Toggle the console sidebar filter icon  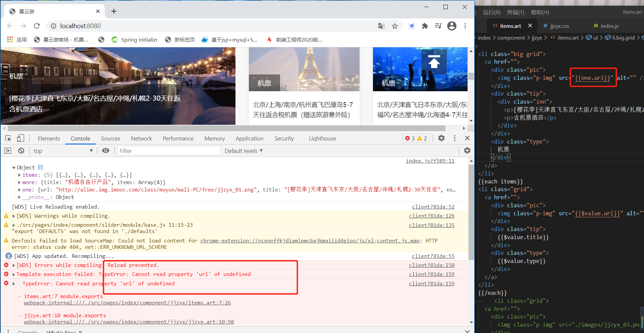click(7, 150)
